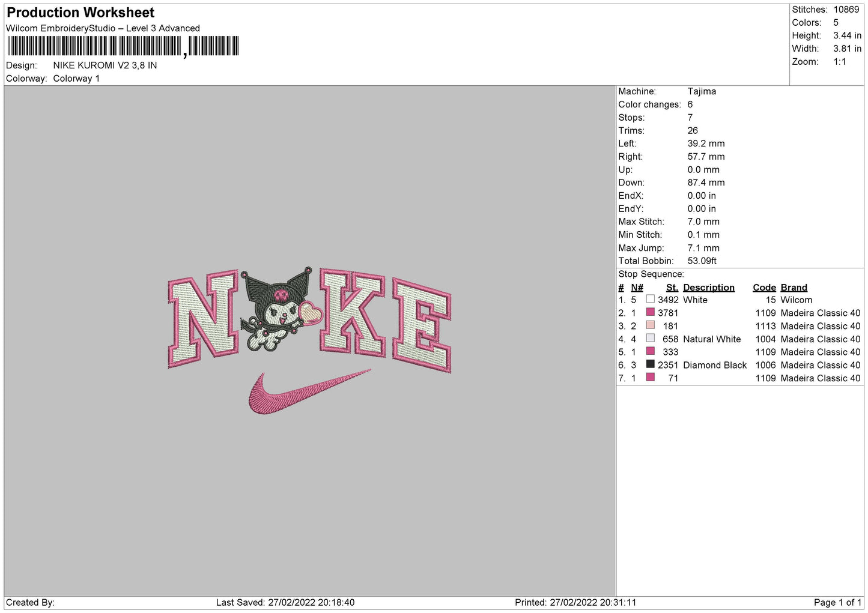This screenshot has height=613, width=868.
Task: Click the N# column header
Action: [637, 288]
